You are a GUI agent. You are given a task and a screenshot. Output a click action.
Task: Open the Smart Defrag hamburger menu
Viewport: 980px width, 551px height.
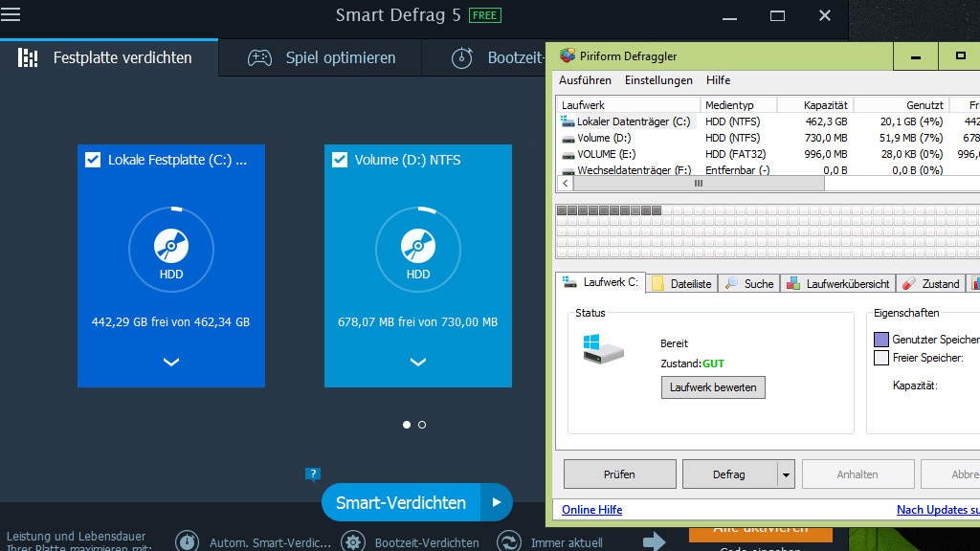[11, 14]
